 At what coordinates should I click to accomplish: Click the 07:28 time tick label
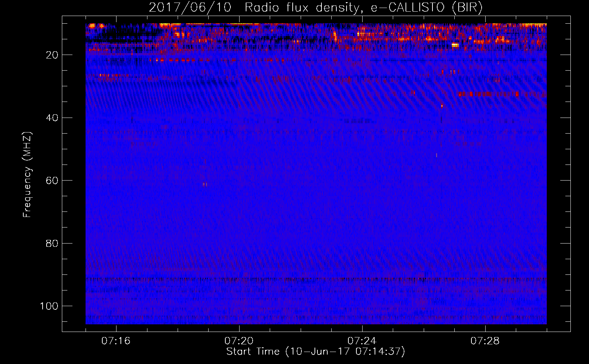tap(485, 341)
